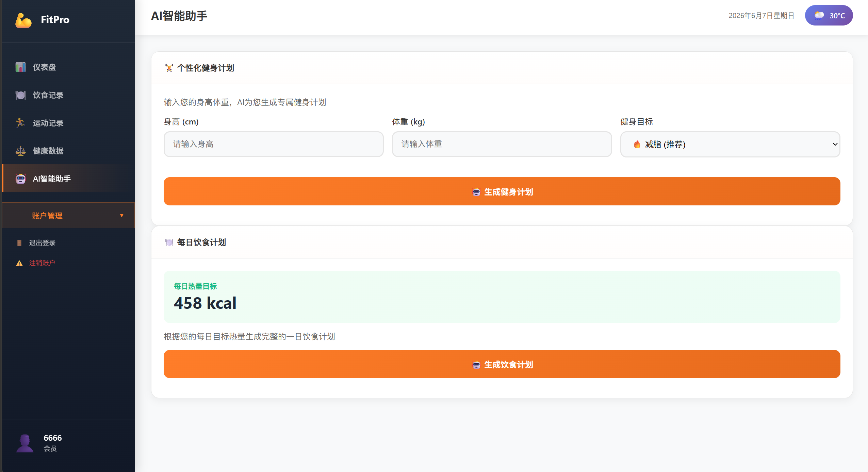Click the runner icon beside 运动记录

[x=20, y=123]
